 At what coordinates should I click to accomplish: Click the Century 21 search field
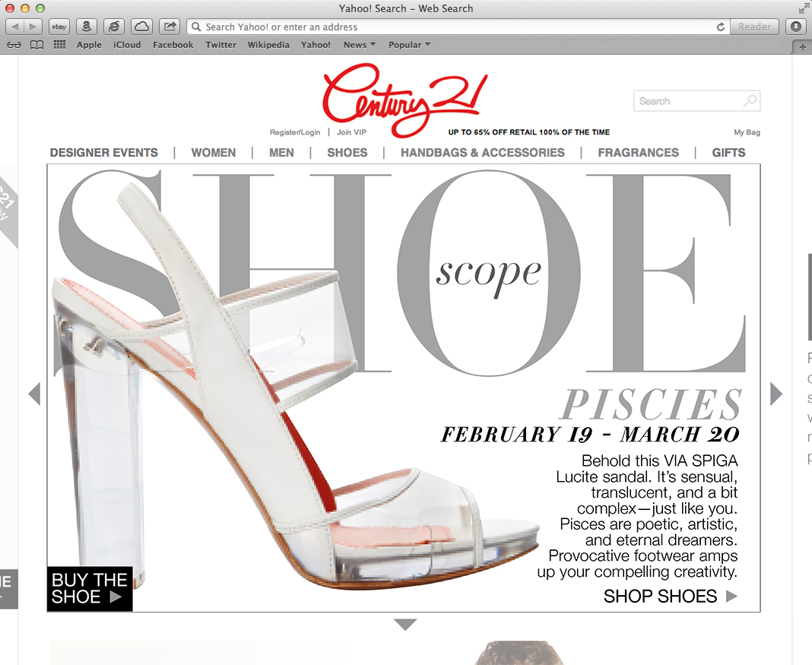click(696, 101)
